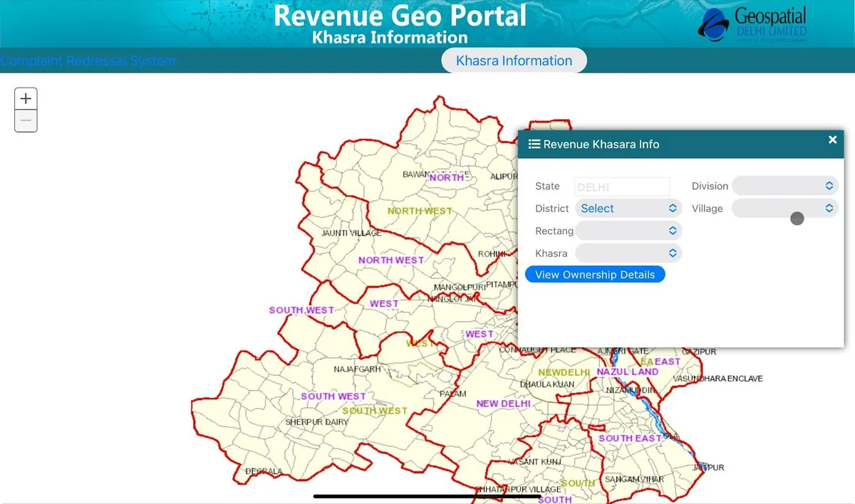Open the District dropdown
This screenshot has width=855, height=504.
[x=628, y=209]
